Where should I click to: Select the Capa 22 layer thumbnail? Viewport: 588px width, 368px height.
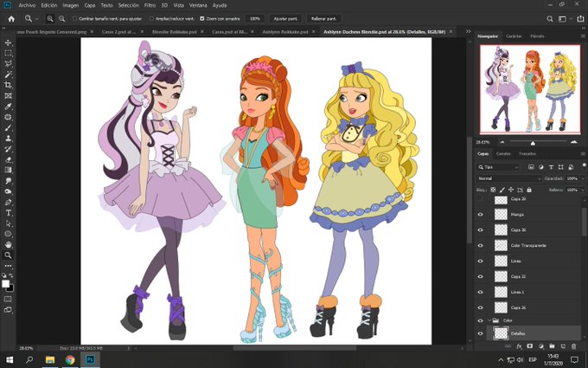pos(501,276)
